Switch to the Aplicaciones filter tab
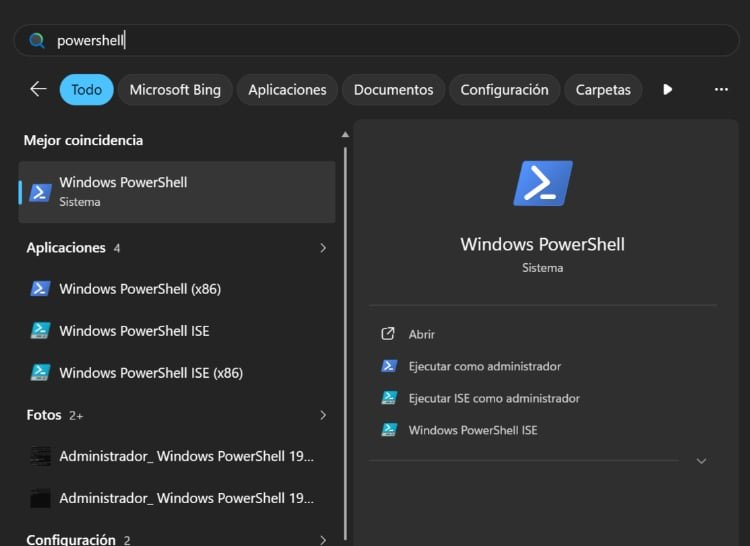 287,89
